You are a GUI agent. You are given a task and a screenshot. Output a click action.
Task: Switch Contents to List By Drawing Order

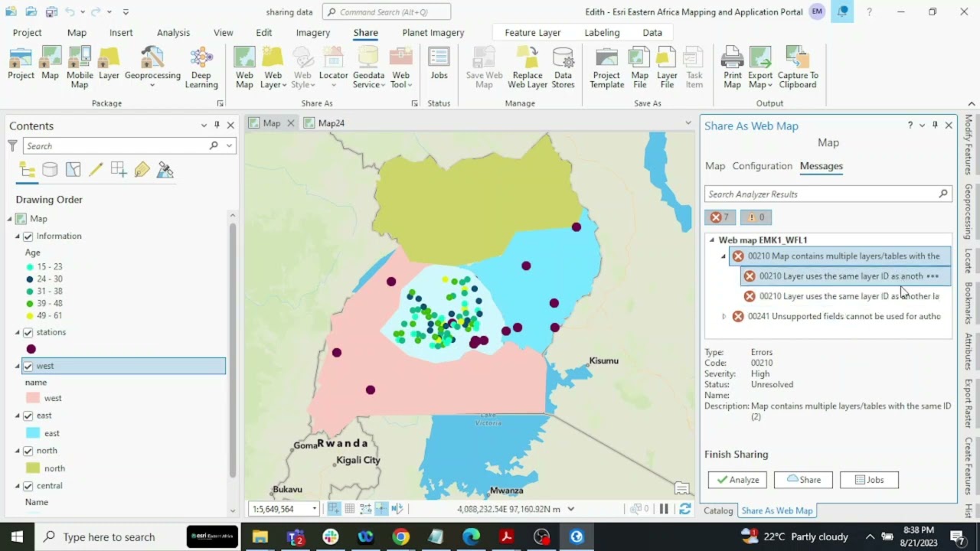[x=27, y=170]
